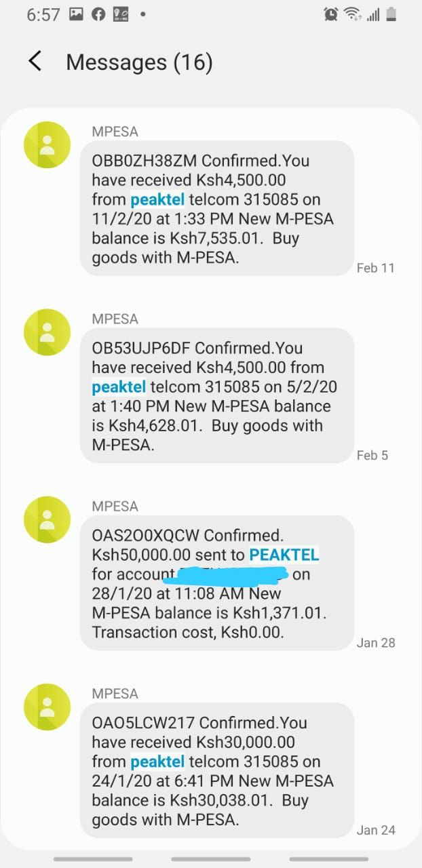The image size is (422, 868).
Task: Tap the Messages (16) title
Action: [139, 62]
